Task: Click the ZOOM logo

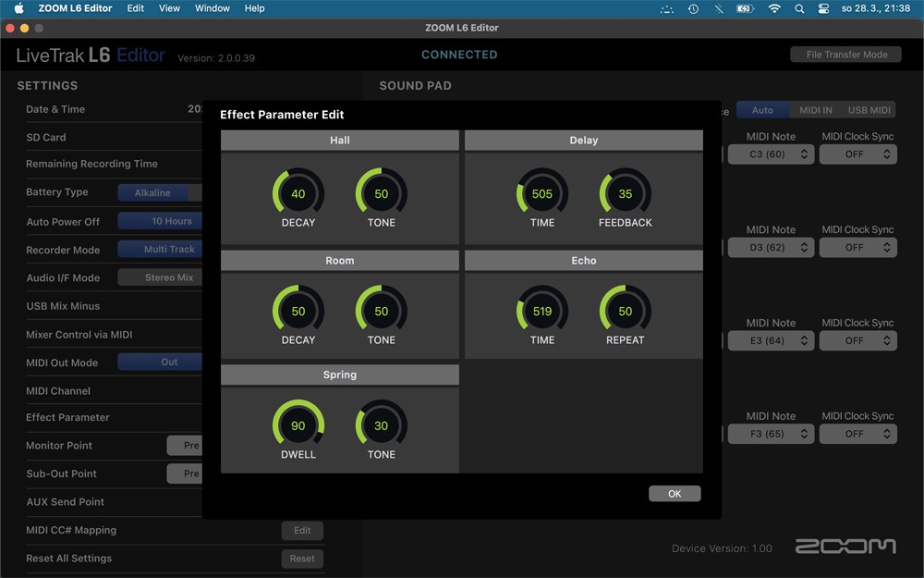Action: pos(845,547)
